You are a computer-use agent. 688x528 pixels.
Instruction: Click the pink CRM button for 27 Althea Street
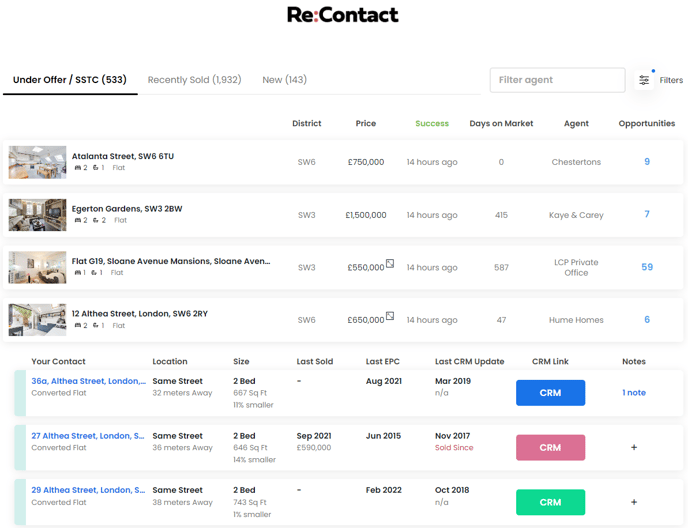click(550, 447)
